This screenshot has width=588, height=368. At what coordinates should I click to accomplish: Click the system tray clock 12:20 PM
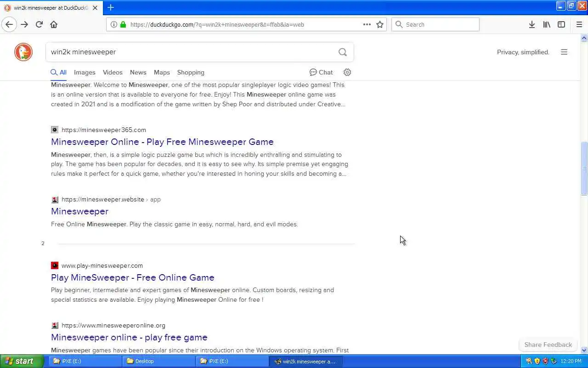tap(571, 362)
